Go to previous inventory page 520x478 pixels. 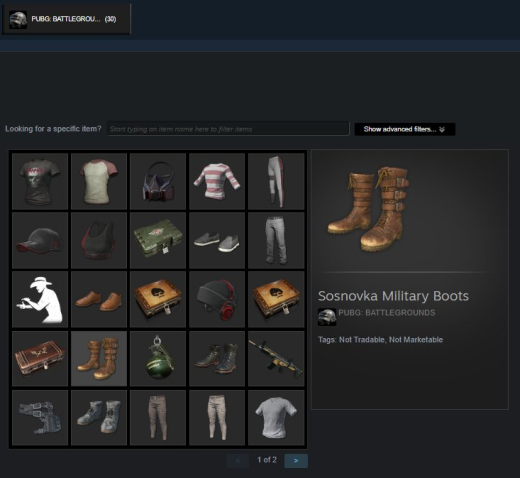[238, 461]
